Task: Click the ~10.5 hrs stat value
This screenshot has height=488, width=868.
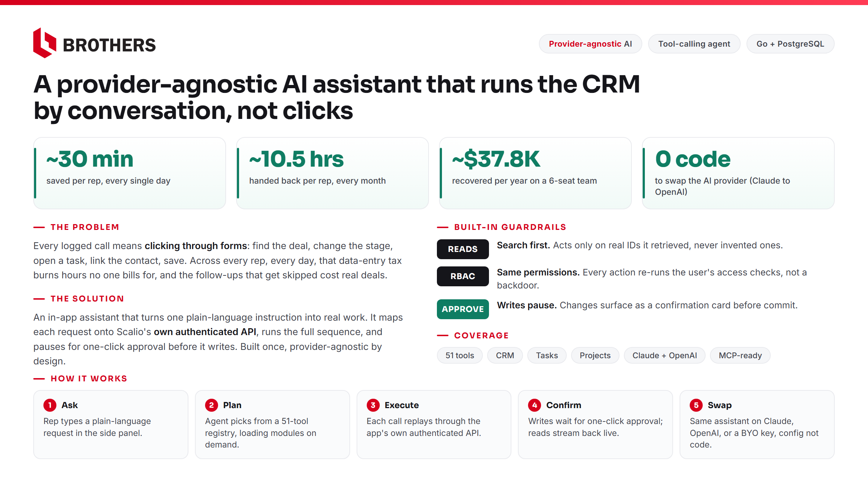Action: pyautogui.click(x=296, y=159)
